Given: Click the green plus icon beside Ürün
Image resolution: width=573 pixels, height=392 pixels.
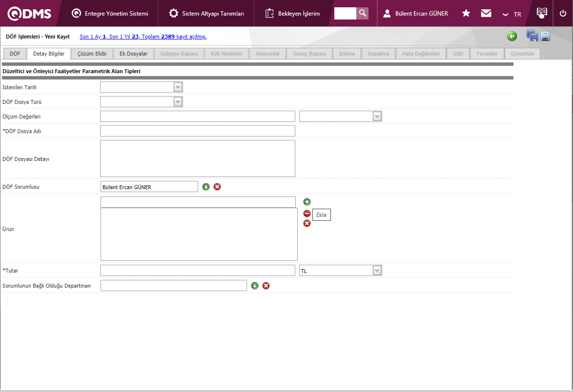Looking at the screenshot, I should coord(307,202).
